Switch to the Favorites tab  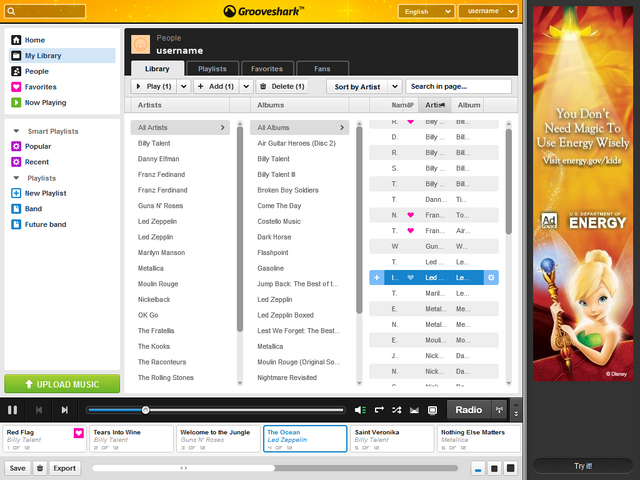(x=267, y=69)
